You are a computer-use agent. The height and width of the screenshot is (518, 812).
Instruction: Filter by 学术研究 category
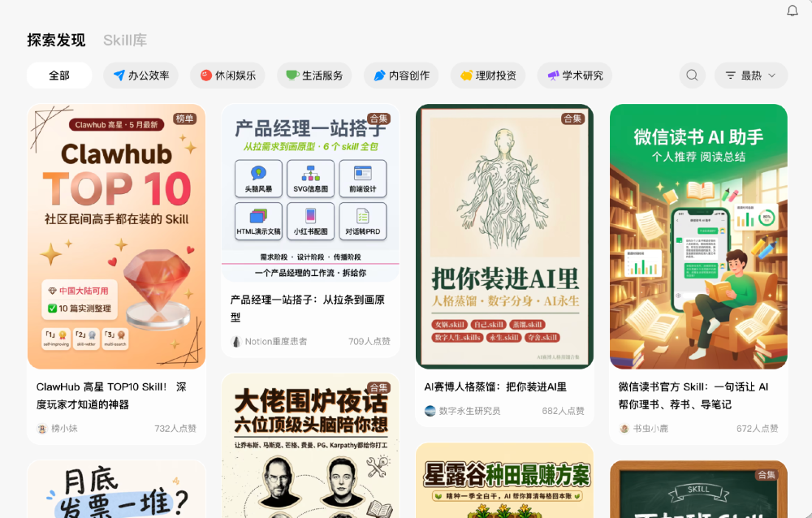(575, 76)
